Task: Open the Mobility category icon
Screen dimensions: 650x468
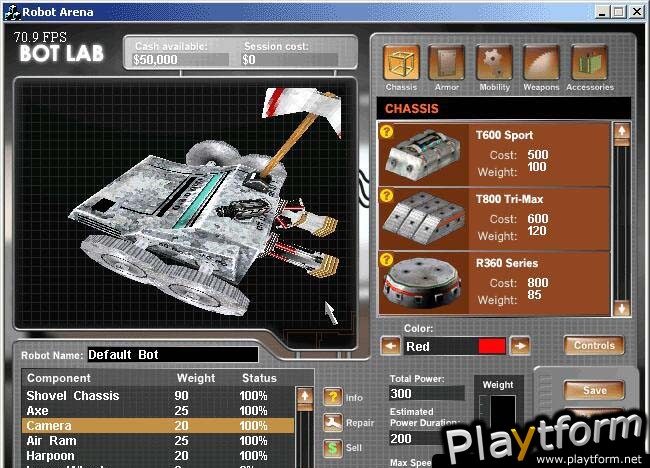Action: [x=494, y=63]
